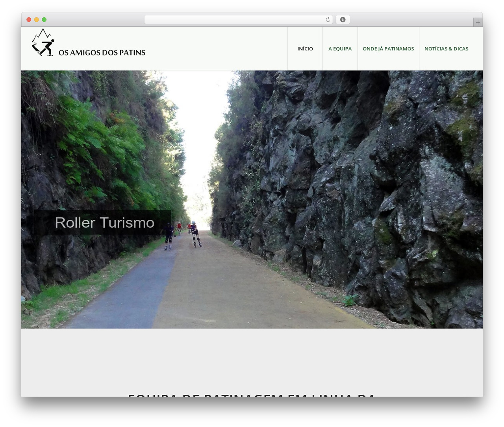
Task: Open the browser downloads button
Action: point(343,20)
